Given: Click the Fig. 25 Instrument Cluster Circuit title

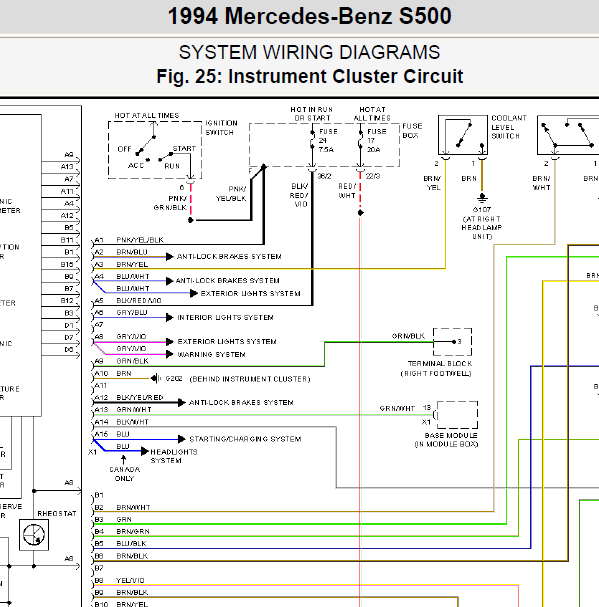Looking at the screenshot, I should point(310,76).
